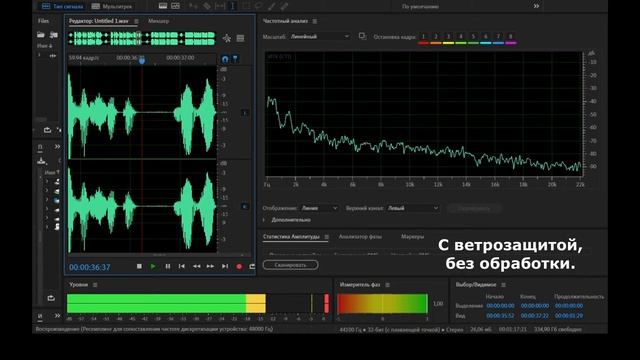Image resolution: width=640 pixels, height=360 pixels.
Task: Toggle the right channel R enable button
Action: coord(245,207)
